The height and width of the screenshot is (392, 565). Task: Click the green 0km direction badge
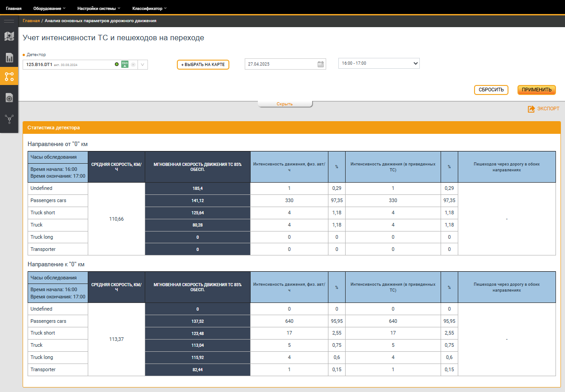[x=125, y=64]
